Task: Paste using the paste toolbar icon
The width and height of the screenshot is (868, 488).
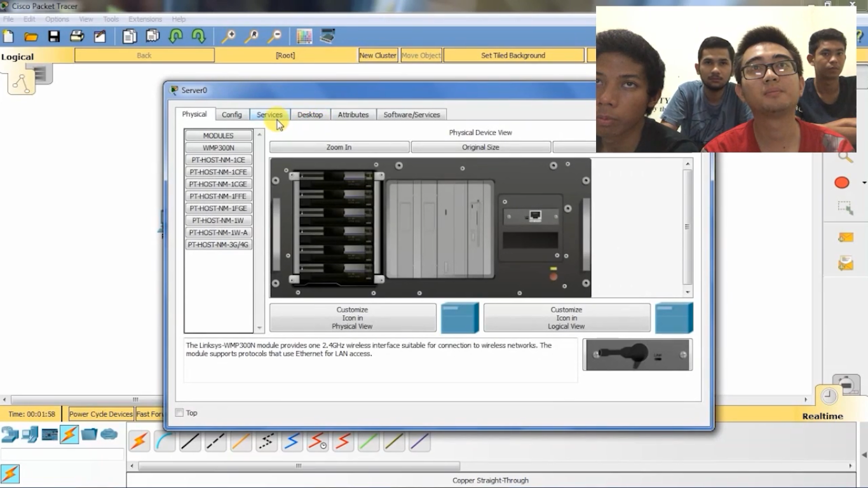Action: (153, 37)
